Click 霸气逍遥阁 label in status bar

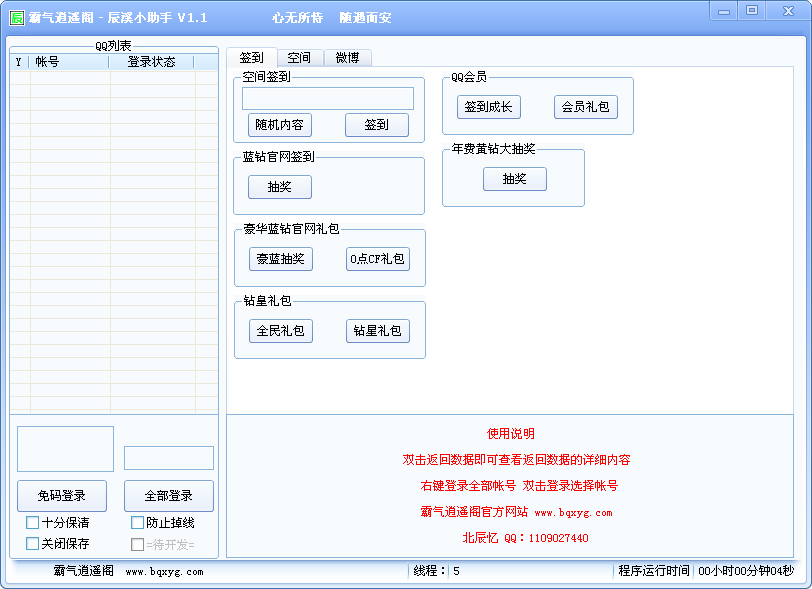click(83, 571)
